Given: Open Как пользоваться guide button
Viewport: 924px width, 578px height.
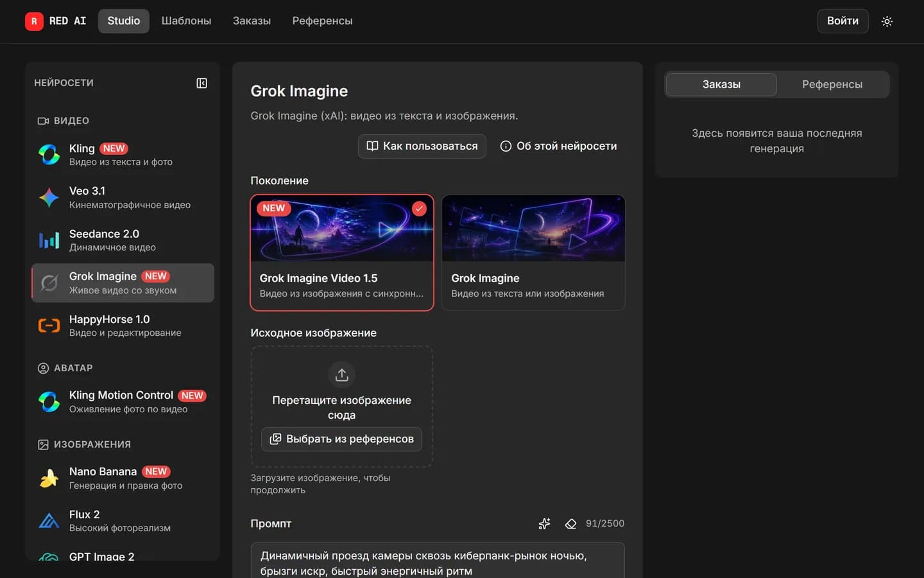Looking at the screenshot, I should pos(422,146).
